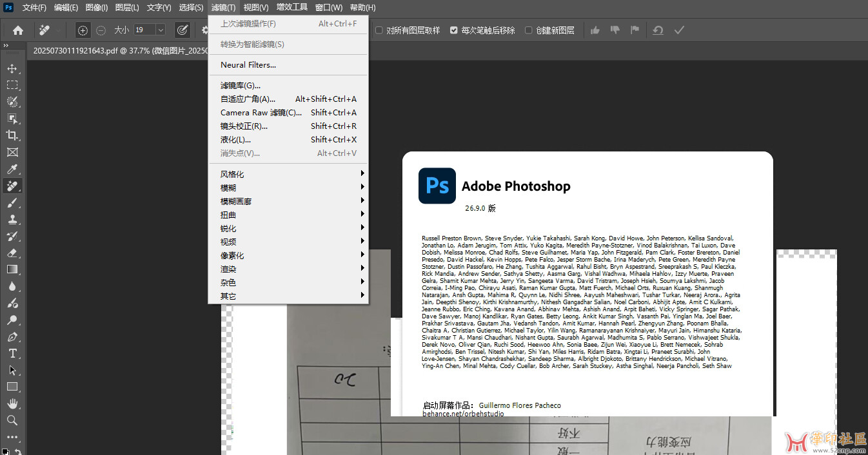Expand the 风格化 submenu
Screen dimensions: 868x455
pos(288,174)
